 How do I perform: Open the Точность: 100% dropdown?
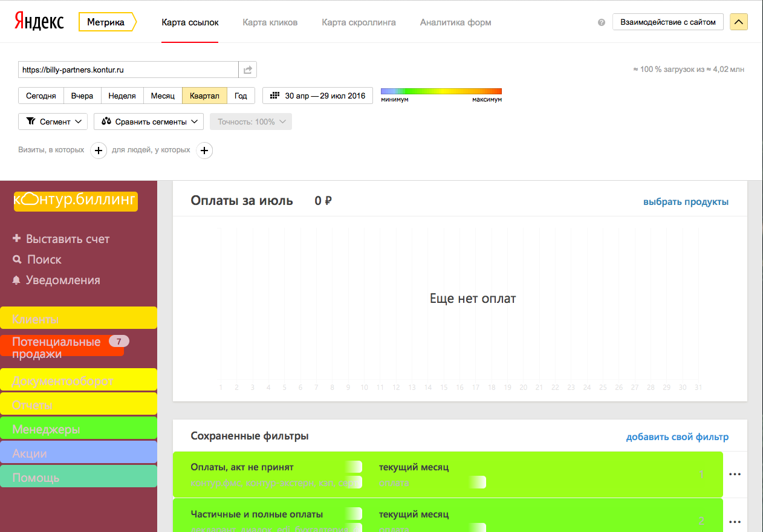(251, 122)
